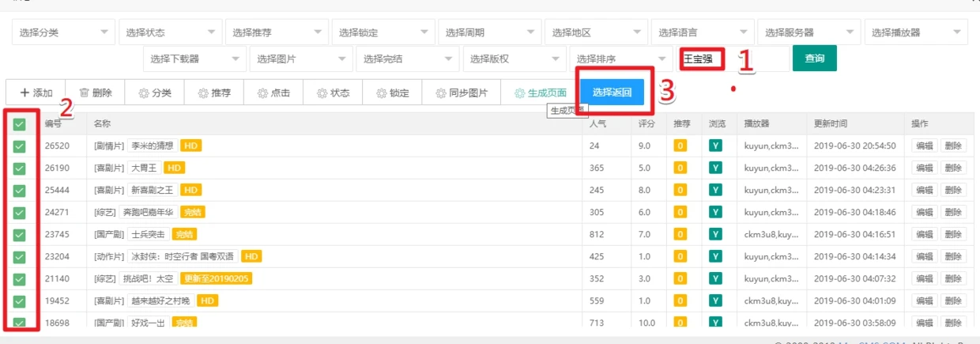Click the 推荐 gear toolbar button

(214, 93)
